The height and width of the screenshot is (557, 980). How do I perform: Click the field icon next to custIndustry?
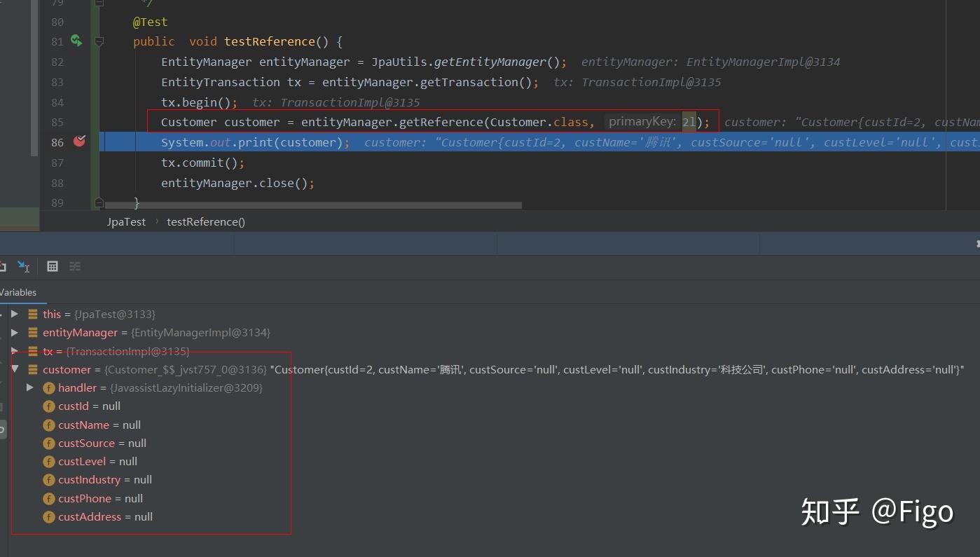(48, 480)
